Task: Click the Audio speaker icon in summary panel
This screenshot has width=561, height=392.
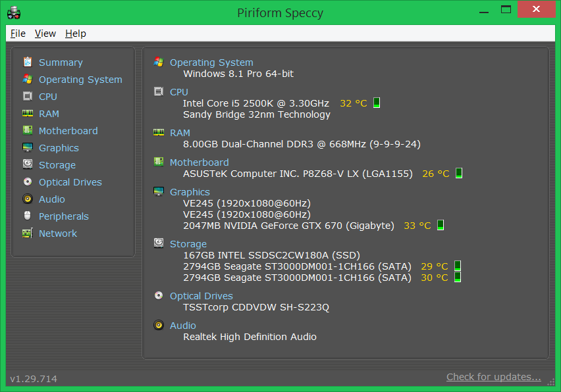Action: (159, 325)
